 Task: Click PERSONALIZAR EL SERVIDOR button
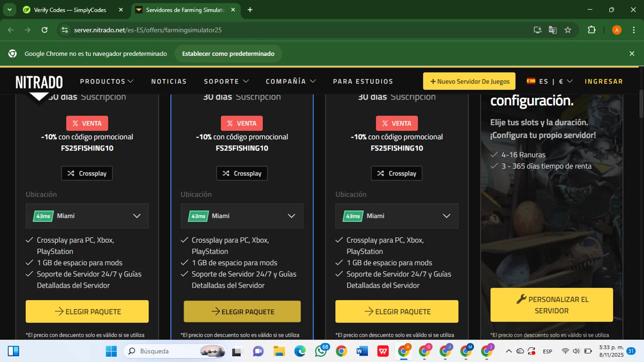point(552,305)
